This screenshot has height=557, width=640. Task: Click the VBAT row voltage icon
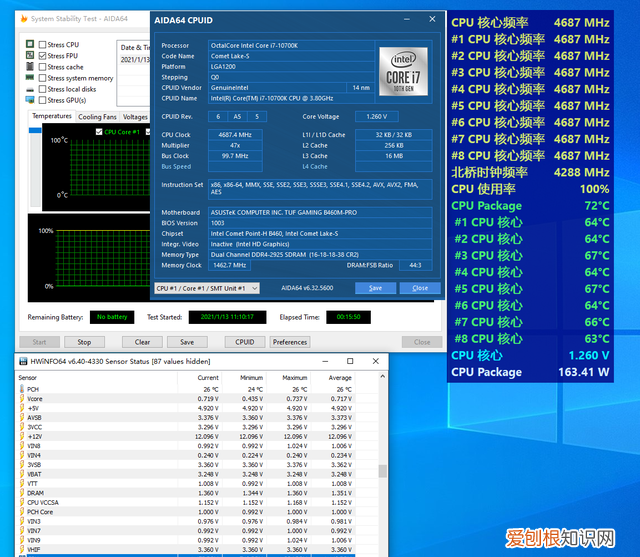tap(22, 473)
